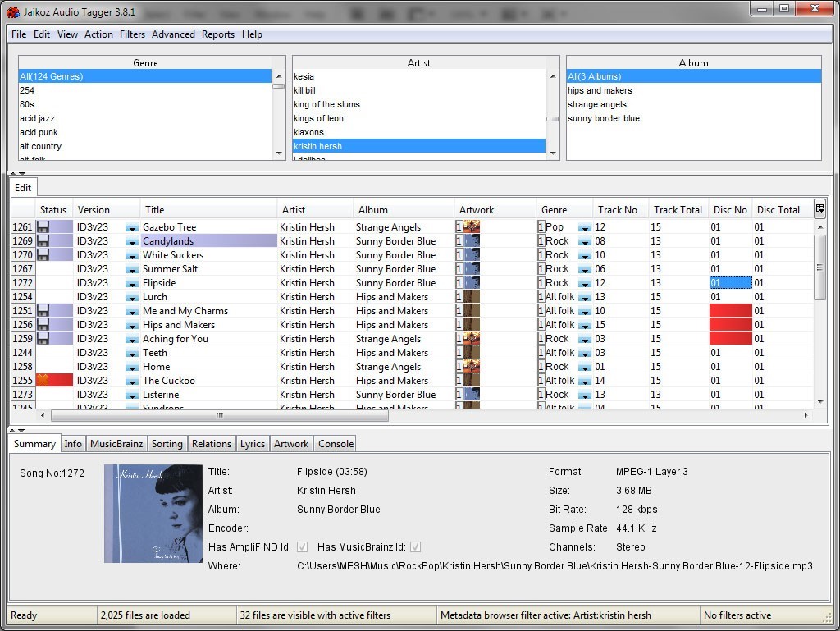Click the error status icon for The Cuckoo

click(x=43, y=381)
